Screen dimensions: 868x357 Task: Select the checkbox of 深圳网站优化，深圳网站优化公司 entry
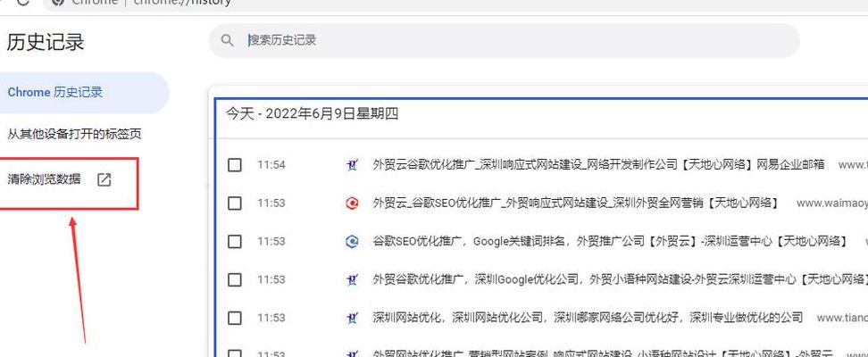click(x=235, y=318)
